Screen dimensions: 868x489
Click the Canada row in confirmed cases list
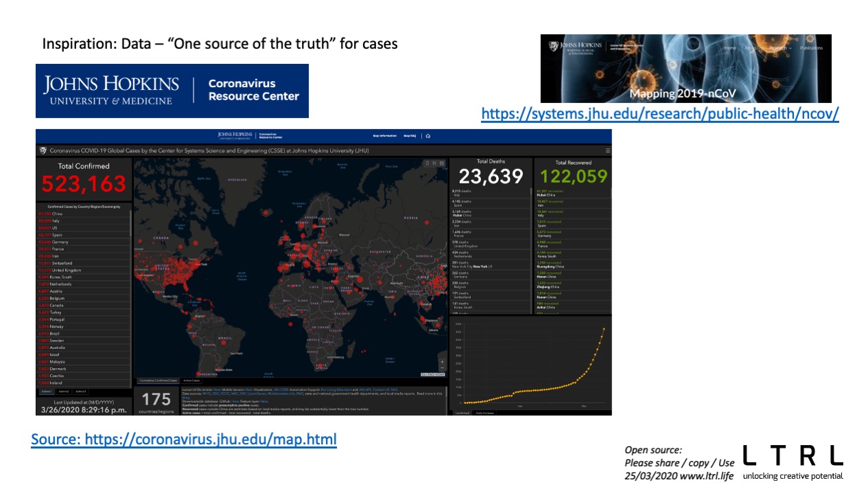(x=82, y=305)
